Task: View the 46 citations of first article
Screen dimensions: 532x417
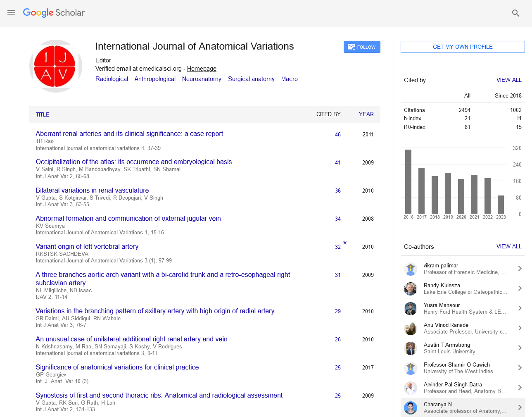Action: (x=338, y=134)
